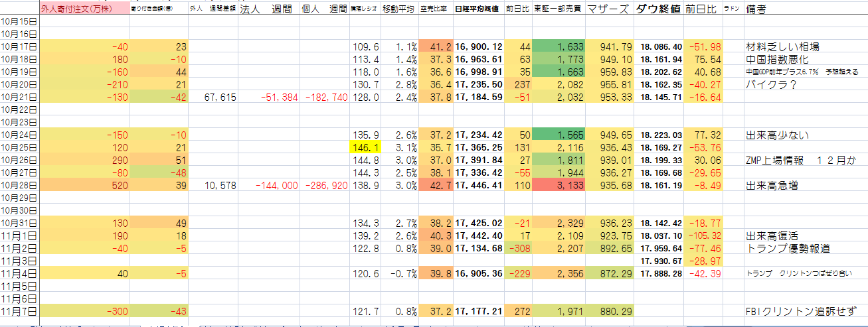Select the 東証一部売買 header cell

tap(558, 9)
